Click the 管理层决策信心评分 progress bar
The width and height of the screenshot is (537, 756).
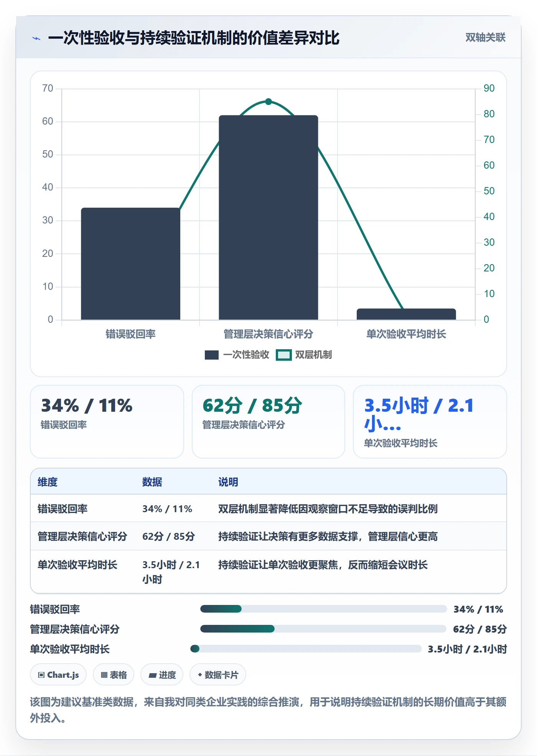[323, 629]
